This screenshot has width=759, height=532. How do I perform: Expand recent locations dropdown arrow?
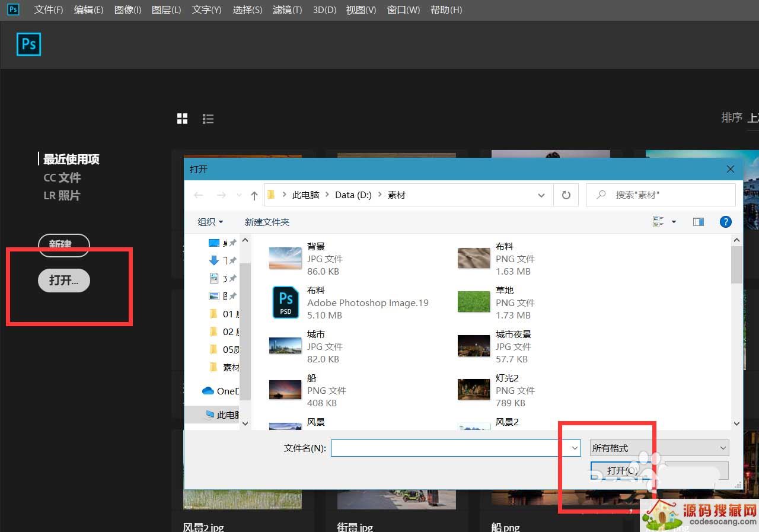click(x=239, y=195)
